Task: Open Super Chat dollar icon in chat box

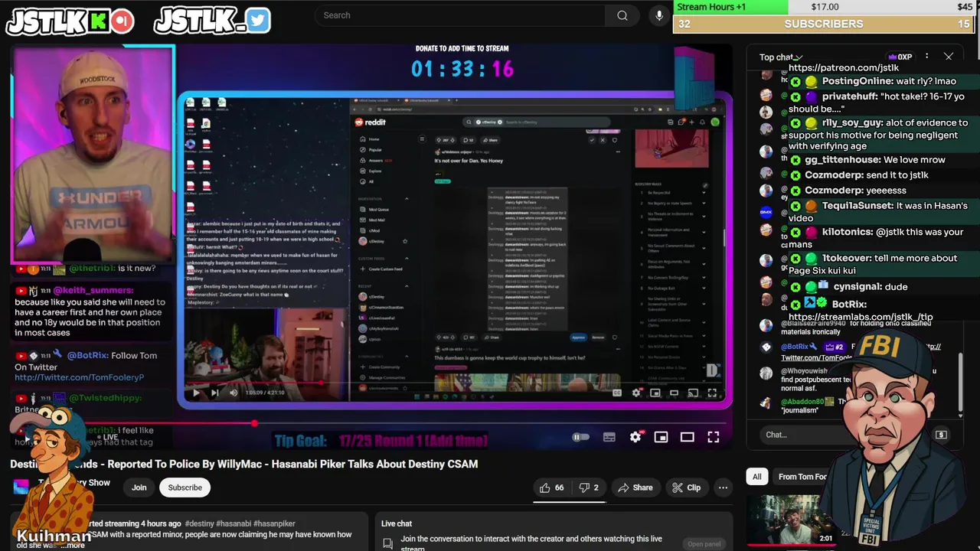Action: (941, 435)
